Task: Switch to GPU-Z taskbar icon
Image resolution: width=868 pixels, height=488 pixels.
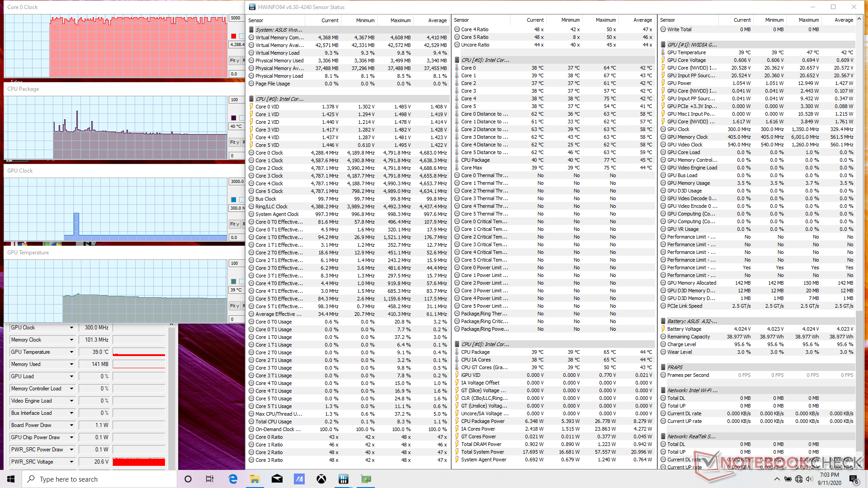Action: tap(366, 479)
